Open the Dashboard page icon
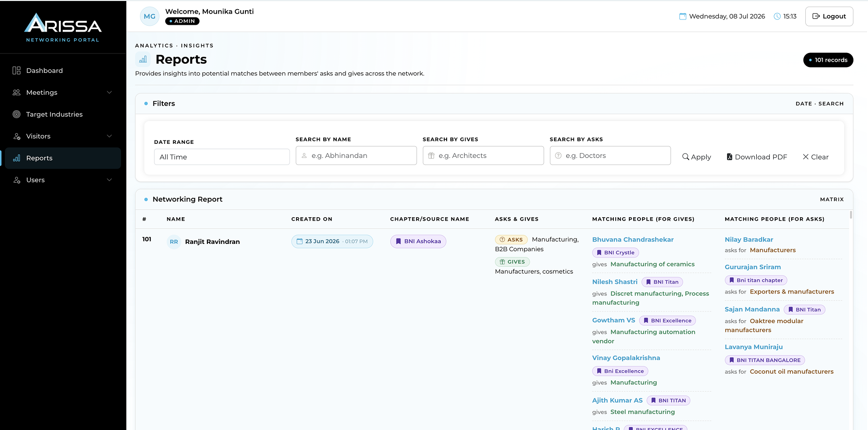 click(x=17, y=70)
